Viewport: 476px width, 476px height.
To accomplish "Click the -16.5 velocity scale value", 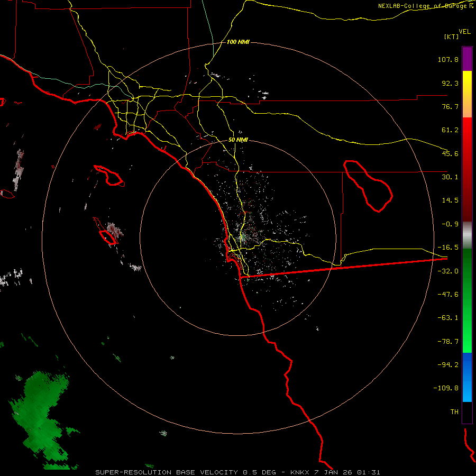I will pos(448,248).
